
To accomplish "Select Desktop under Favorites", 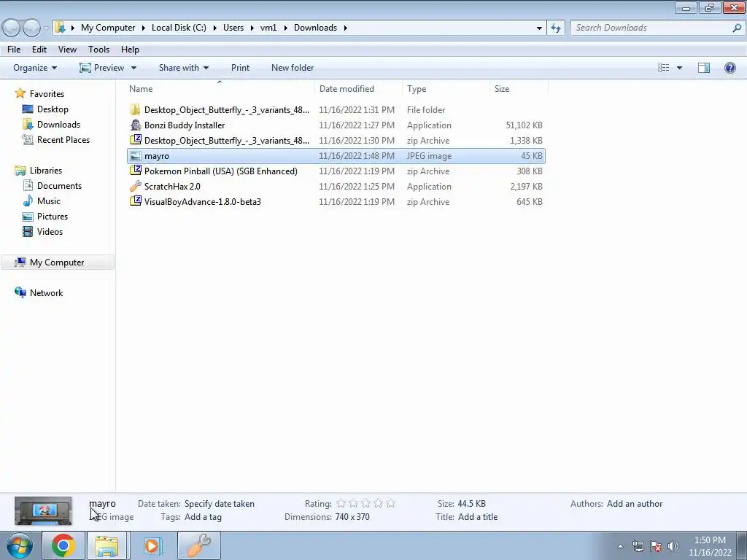I will pyautogui.click(x=53, y=109).
